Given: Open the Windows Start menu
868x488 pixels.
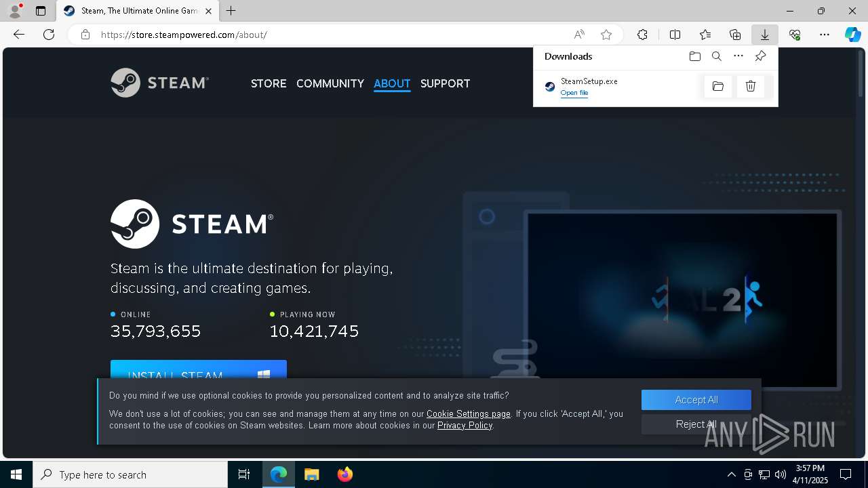Looking at the screenshot, I should pyautogui.click(x=16, y=474).
